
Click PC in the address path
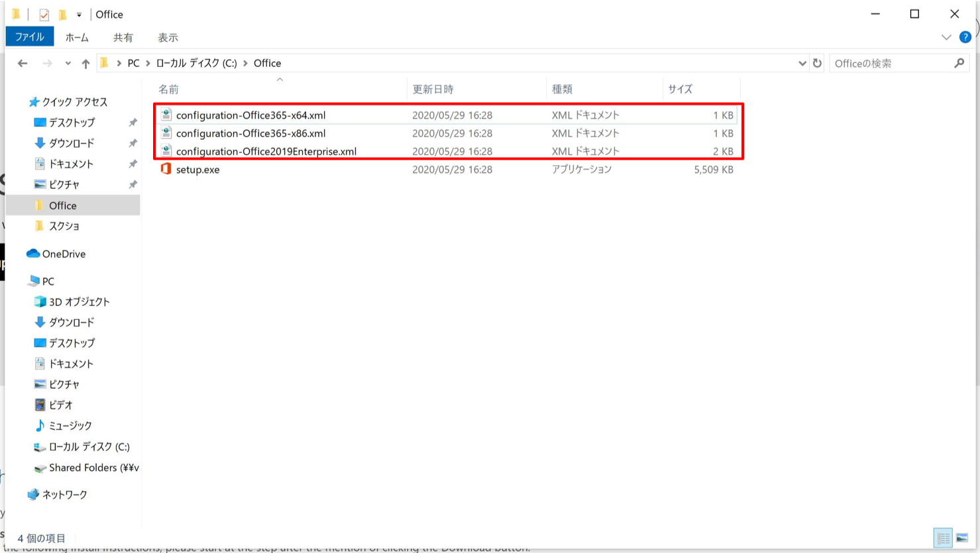(x=133, y=63)
